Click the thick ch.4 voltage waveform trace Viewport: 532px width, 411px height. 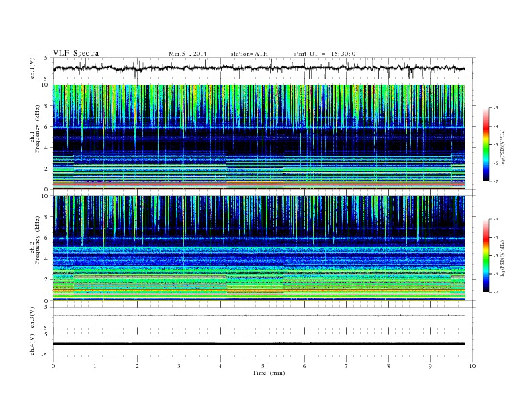coord(259,344)
